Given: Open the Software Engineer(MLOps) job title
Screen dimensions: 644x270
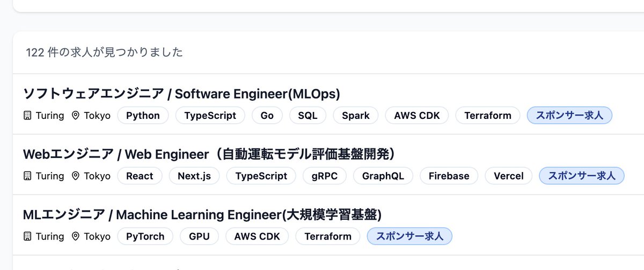Looking at the screenshot, I should (x=182, y=94).
